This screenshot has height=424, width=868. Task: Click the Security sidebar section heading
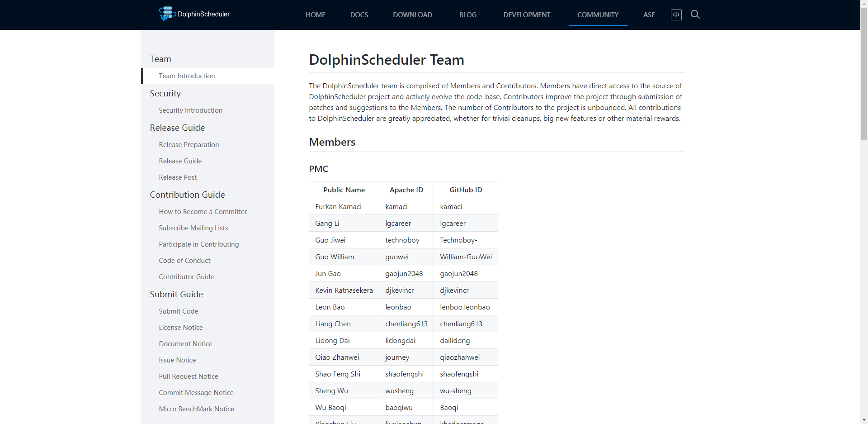(x=165, y=94)
